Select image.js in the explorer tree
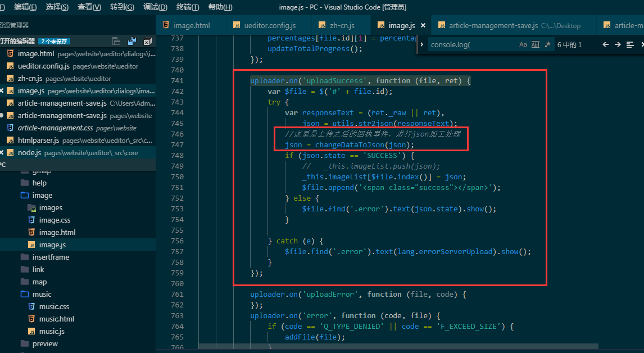 [78, 245]
